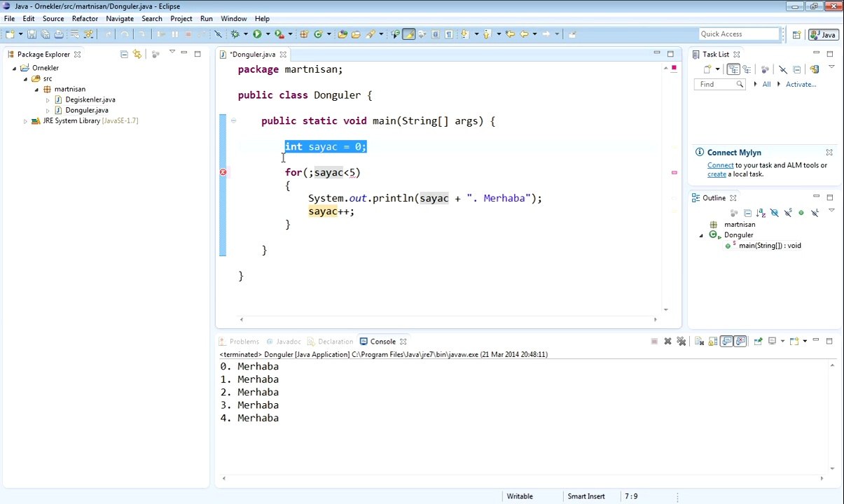Click the editor horizontal scrollbar

448,320
